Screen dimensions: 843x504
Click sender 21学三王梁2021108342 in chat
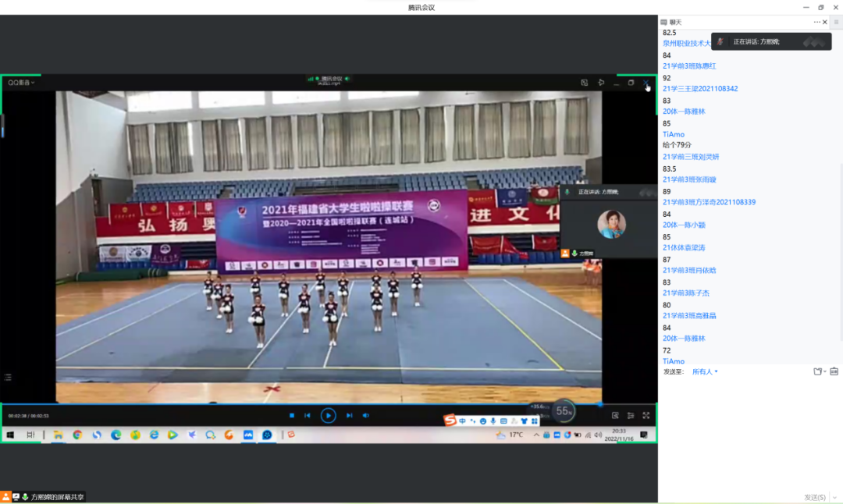[x=699, y=89]
